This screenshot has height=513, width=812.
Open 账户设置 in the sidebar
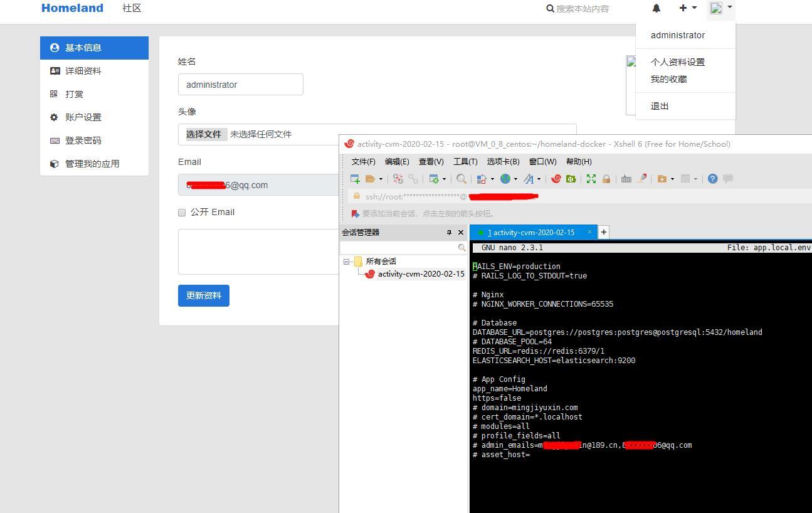[x=94, y=117]
